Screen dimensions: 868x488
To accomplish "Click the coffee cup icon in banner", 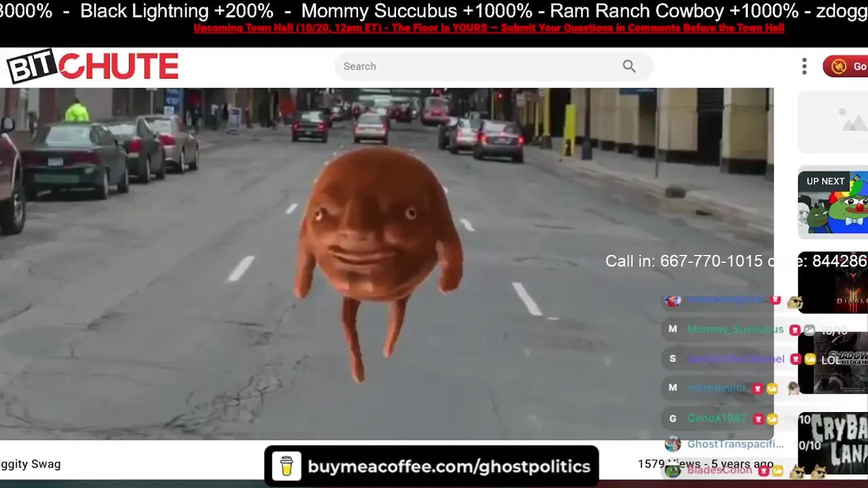I will (286, 466).
